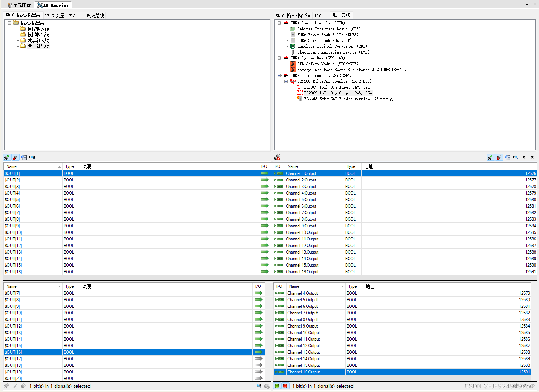Viewport: 539px width, 392px height.
Task: Select EL1809 16Ch Dig Input Beckhoff icon
Action: [x=300, y=87]
